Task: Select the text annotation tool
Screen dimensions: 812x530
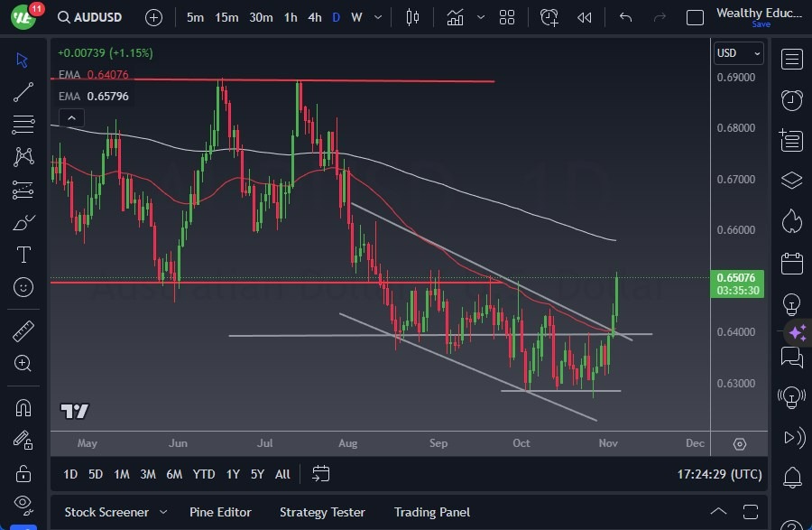Action: tap(23, 255)
